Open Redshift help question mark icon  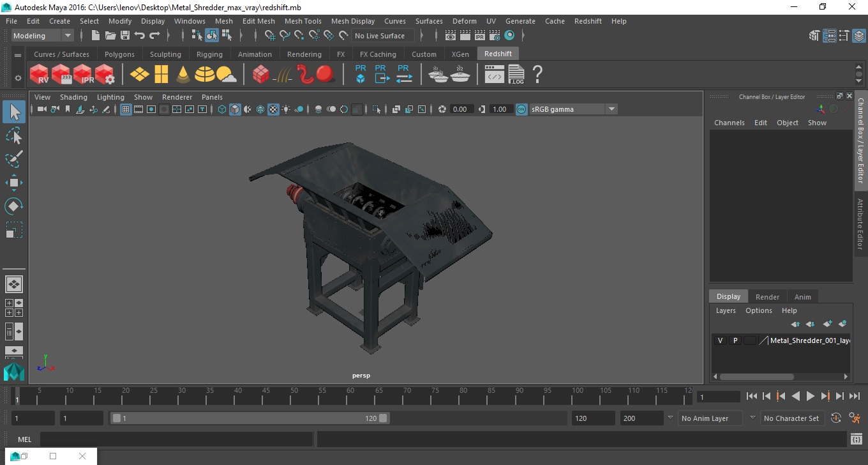pyautogui.click(x=537, y=75)
